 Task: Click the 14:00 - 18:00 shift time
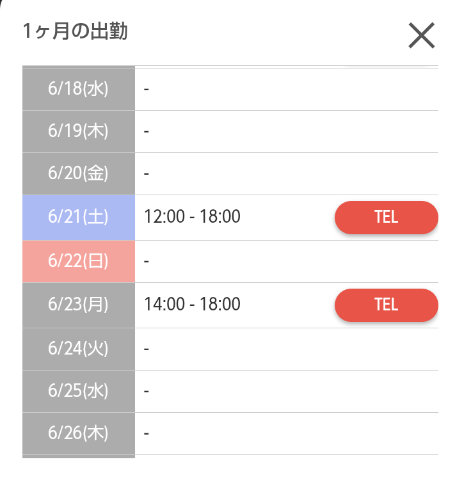point(192,304)
